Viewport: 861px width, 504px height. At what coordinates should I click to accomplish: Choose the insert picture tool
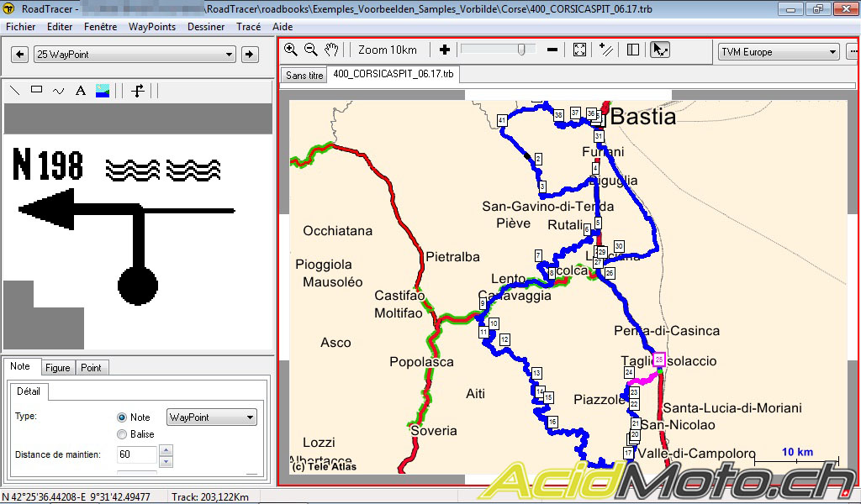pos(103,91)
